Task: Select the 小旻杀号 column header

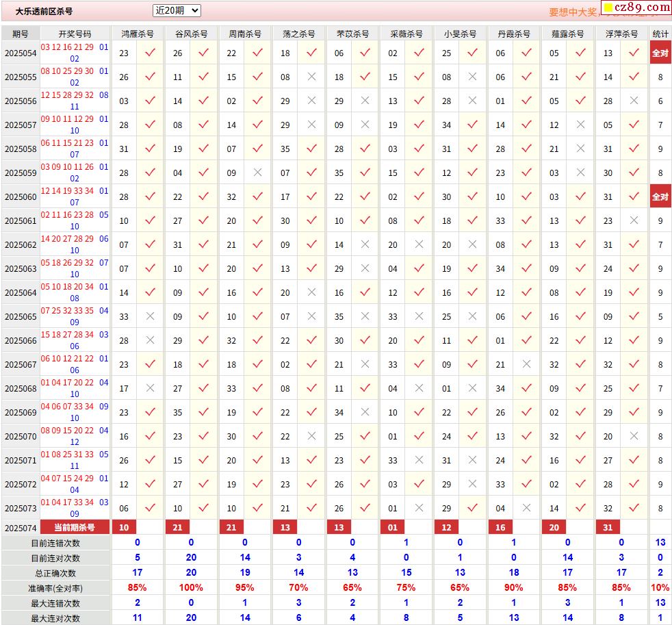Action: (460, 34)
